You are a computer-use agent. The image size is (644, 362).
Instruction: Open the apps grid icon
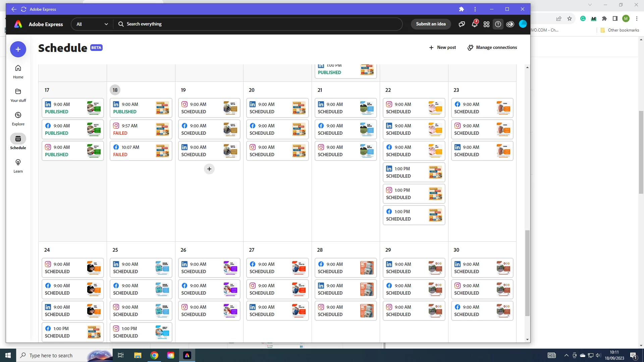(x=486, y=24)
